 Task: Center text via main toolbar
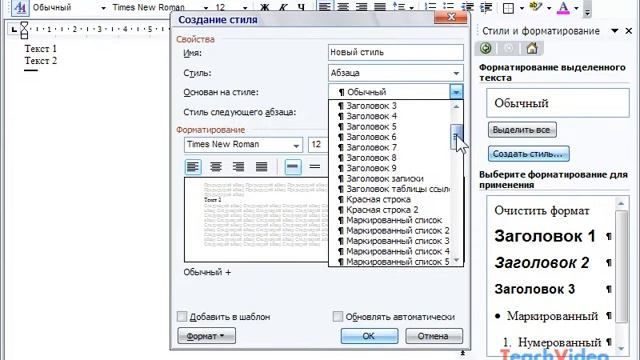[x=343, y=7]
